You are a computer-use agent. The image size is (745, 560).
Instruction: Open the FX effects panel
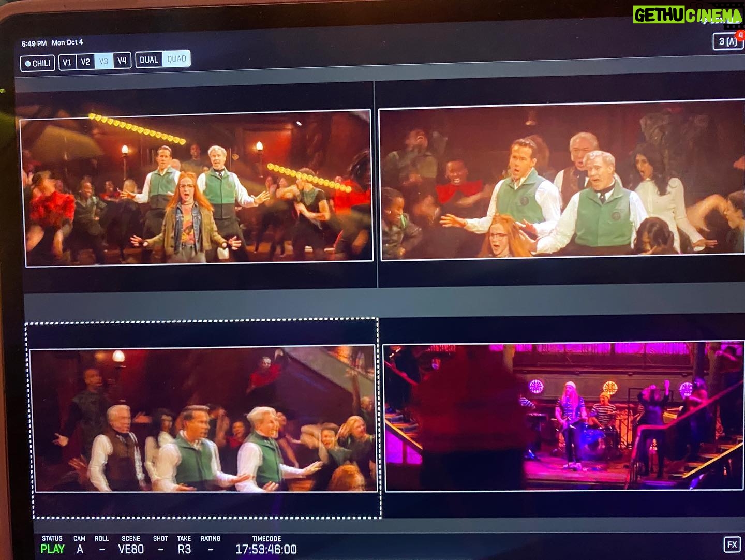[x=732, y=544]
